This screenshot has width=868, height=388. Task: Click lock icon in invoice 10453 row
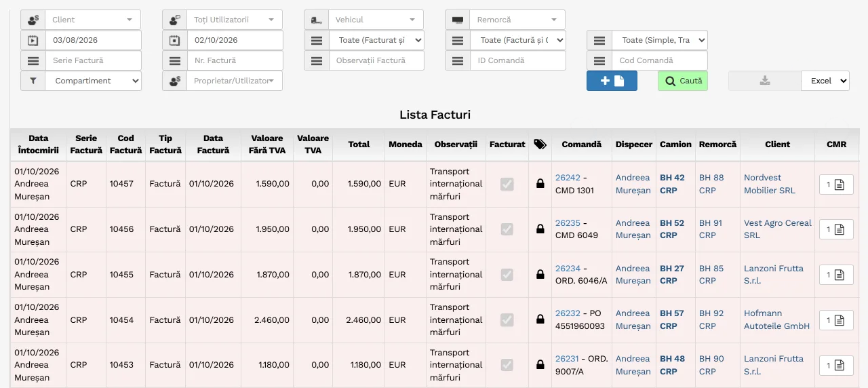(540, 365)
